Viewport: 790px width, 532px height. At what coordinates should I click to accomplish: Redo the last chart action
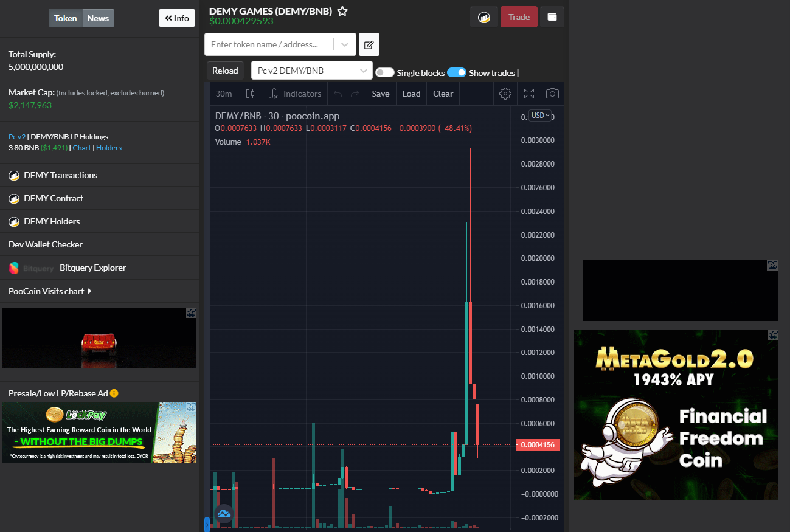tap(355, 94)
